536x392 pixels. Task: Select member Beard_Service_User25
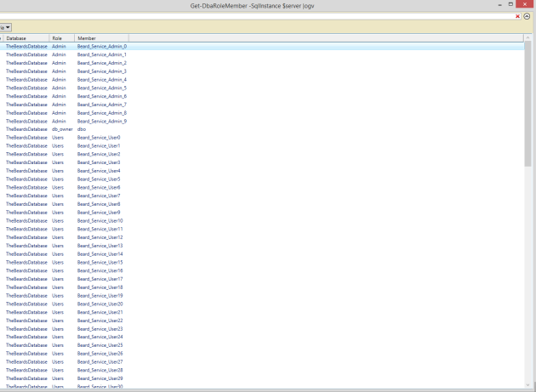pyautogui.click(x=100, y=345)
